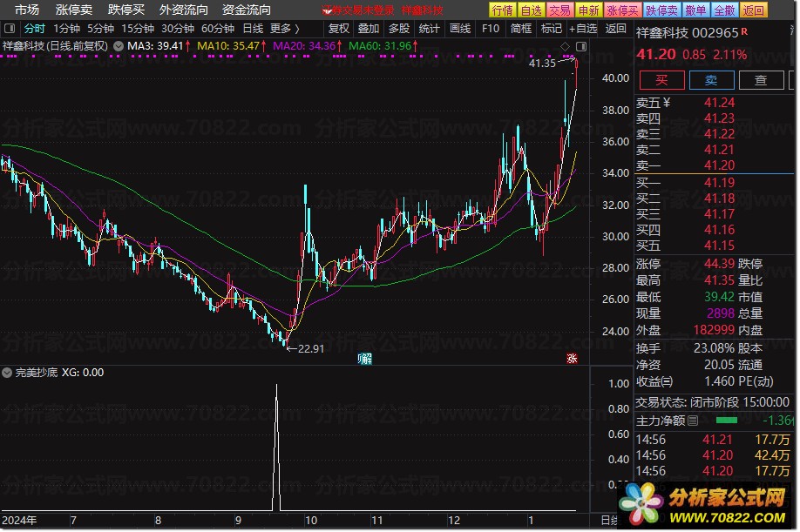Image resolution: width=800 pixels, height=532 pixels.
Task: Click the 22.91 low price label on chart
Action: click(x=311, y=349)
